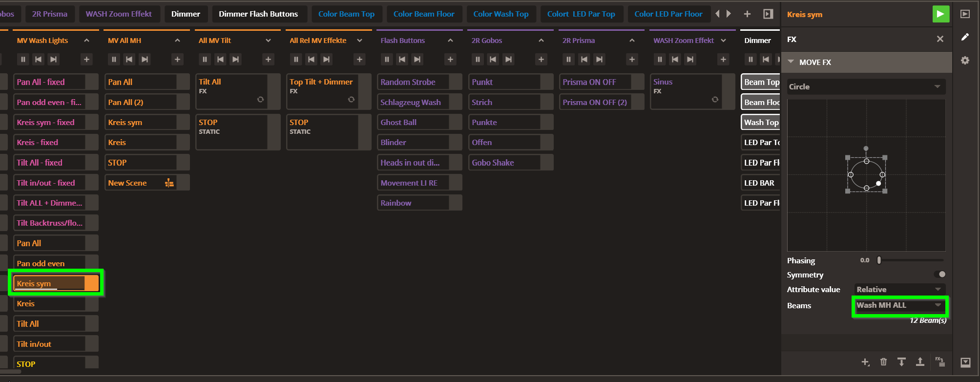Delete the FX with trash icon

(x=883, y=362)
